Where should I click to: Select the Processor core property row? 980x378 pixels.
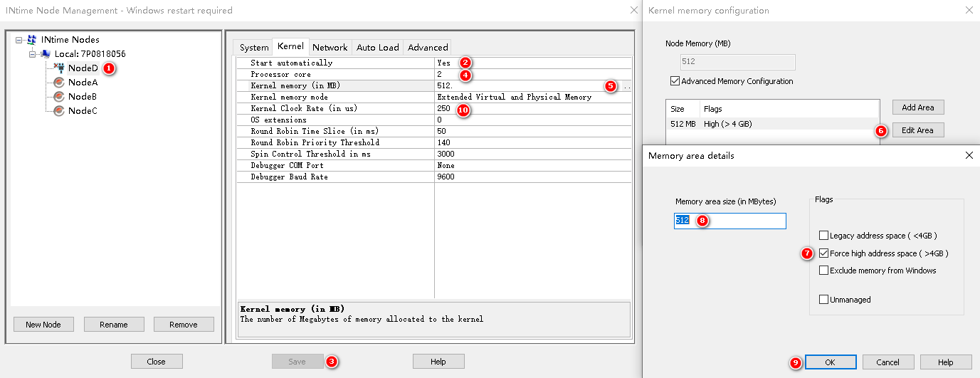[x=434, y=75]
